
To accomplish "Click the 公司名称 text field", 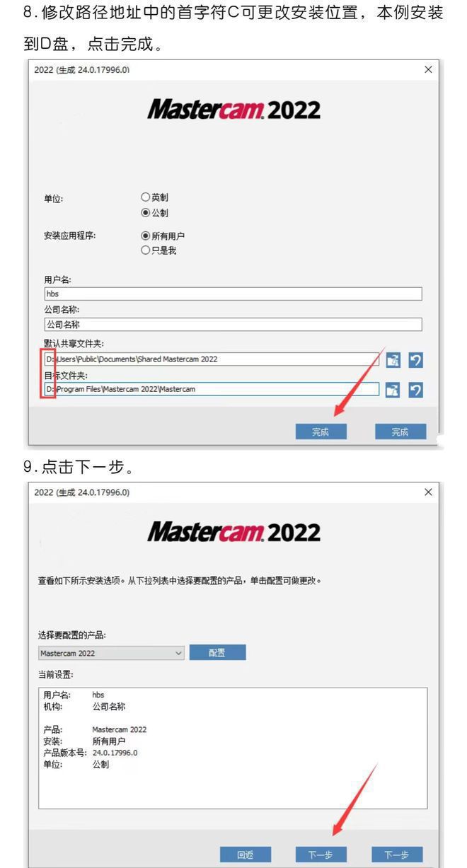I will 232,324.
